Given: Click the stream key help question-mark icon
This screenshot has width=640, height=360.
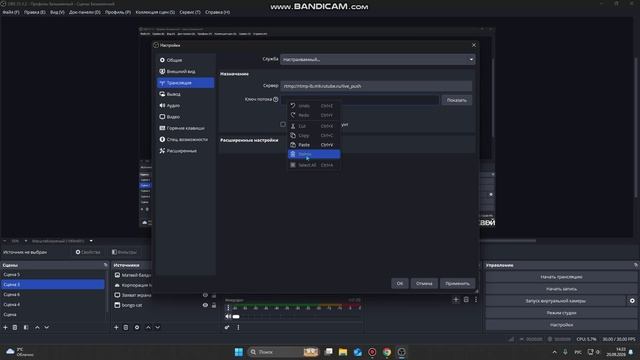Looking at the screenshot, I should click(276, 99).
